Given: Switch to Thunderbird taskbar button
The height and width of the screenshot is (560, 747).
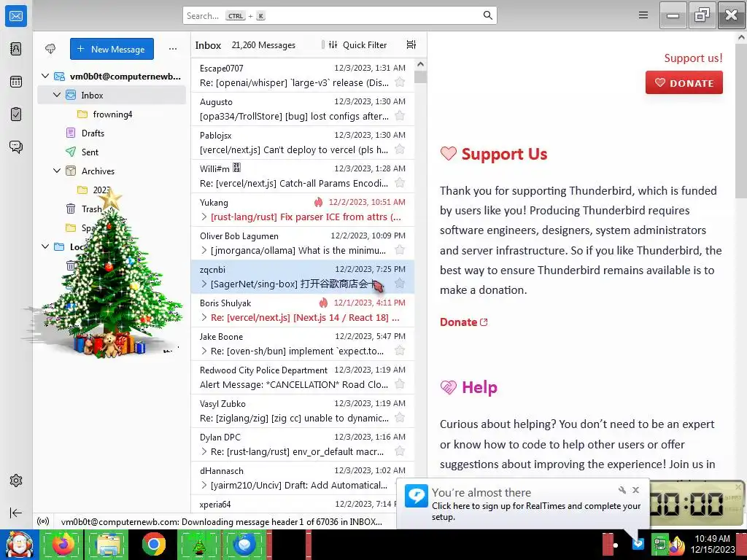Looking at the screenshot, I should 245,544.
